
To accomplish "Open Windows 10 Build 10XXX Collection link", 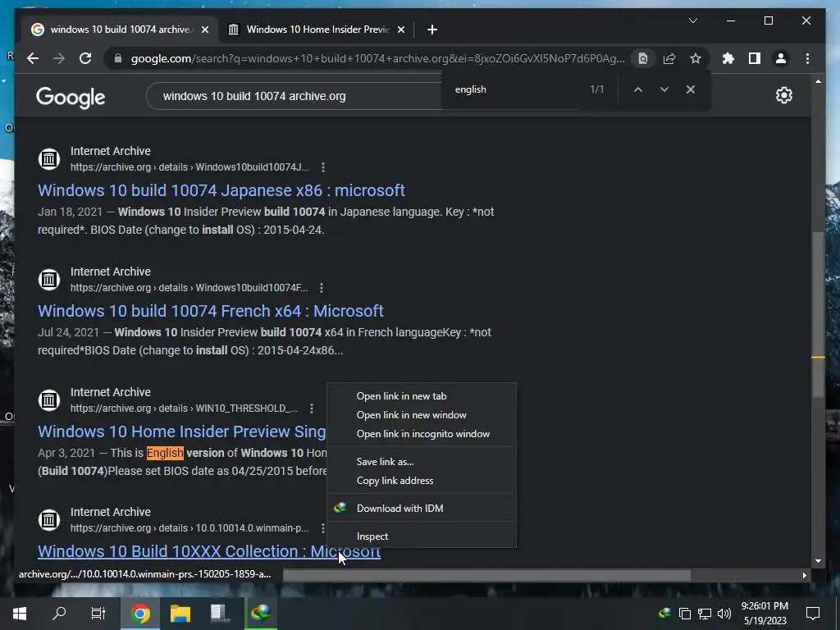I will [x=209, y=551].
